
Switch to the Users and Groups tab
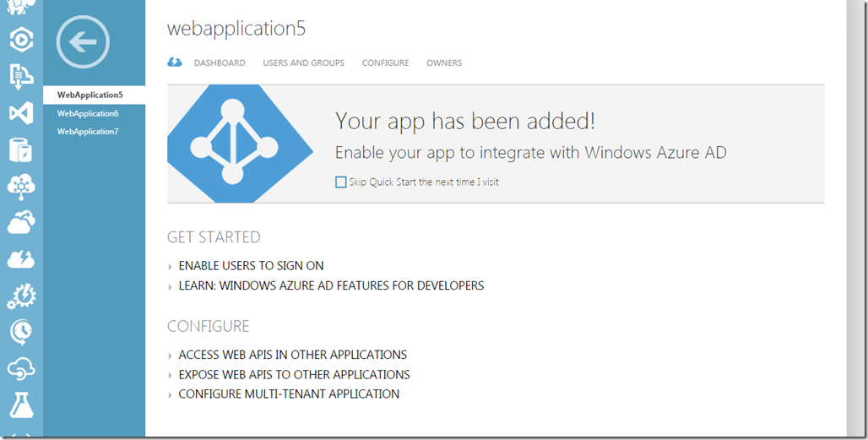tap(303, 63)
